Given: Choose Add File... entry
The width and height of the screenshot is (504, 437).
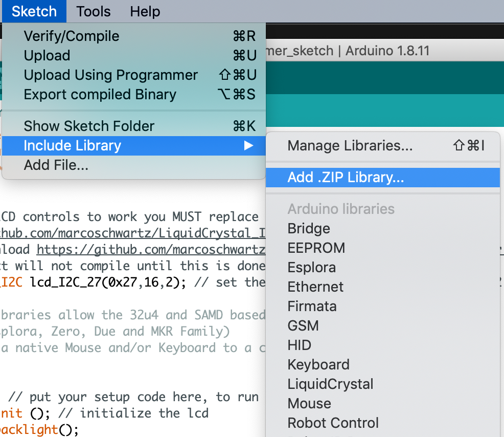Looking at the screenshot, I should 134,165.
